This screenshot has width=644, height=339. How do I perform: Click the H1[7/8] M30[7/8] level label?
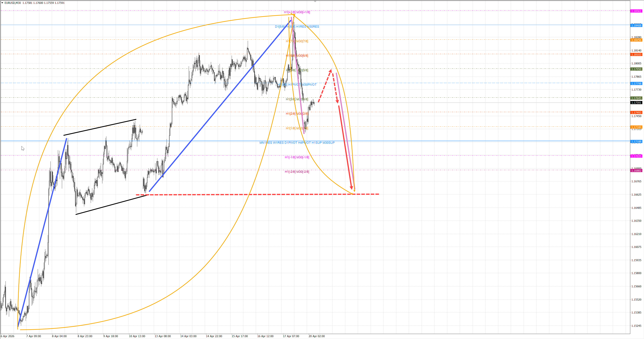pos(297,41)
